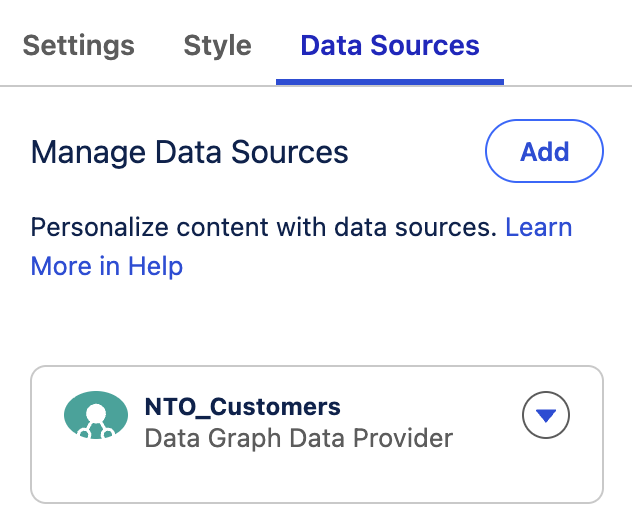Follow the Learn More in Help link
Viewport: 632px width, 527px height.
[x=538, y=228]
